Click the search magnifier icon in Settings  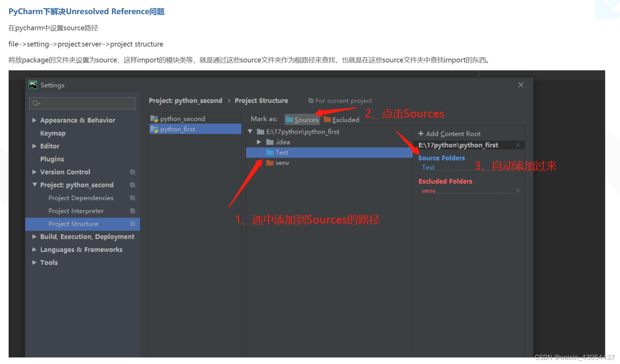click(x=36, y=103)
